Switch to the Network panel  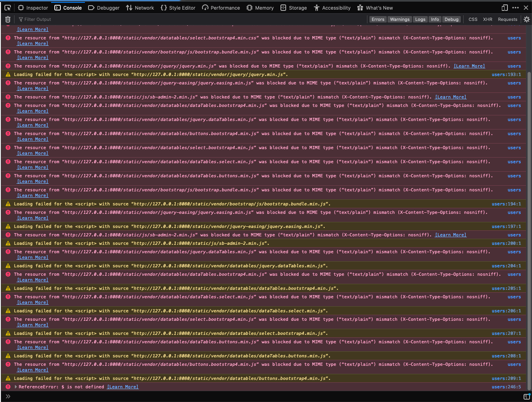(140, 8)
